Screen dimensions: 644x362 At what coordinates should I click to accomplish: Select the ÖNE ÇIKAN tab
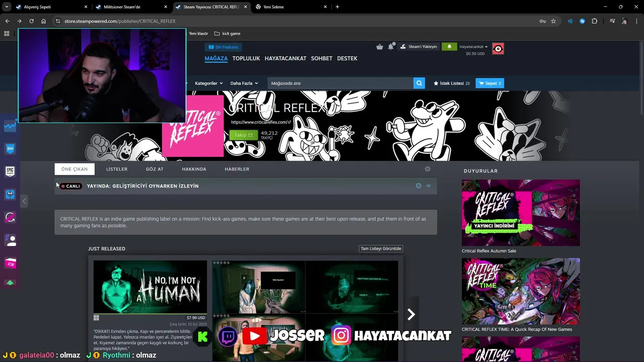[x=74, y=169]
